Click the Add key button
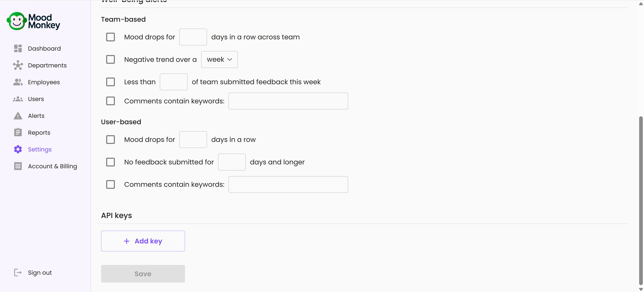The height and width of the screenshot is (292, 644). click(143, 241)
